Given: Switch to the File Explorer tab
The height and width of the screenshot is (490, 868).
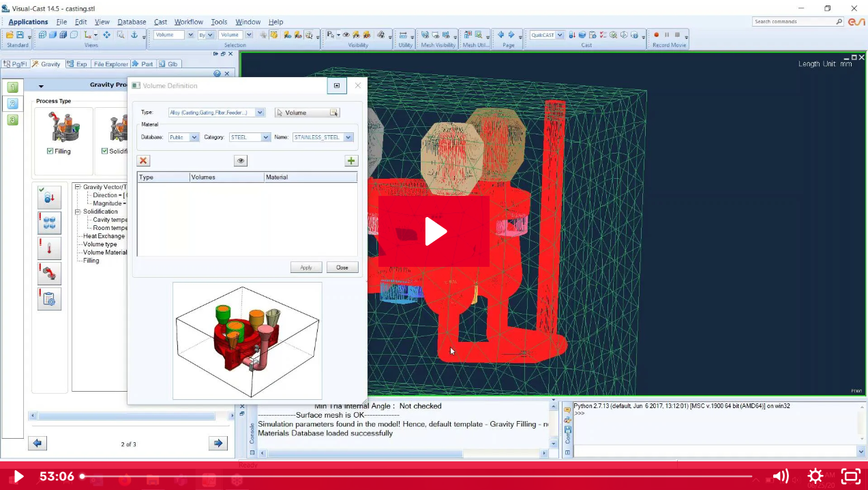Looking at the screenshot, I should pos(110,64).
